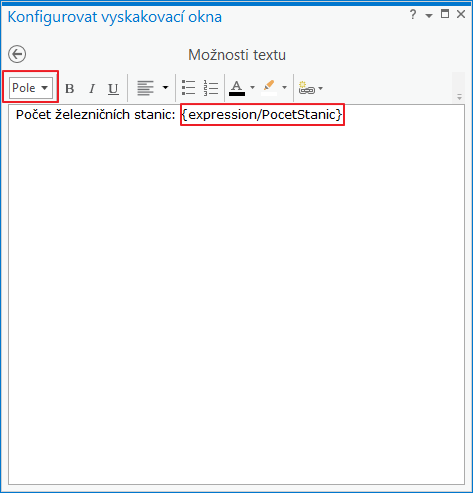Screen dimensions: 473x493
Task: Toggle underline formatting
Action: 113,89
